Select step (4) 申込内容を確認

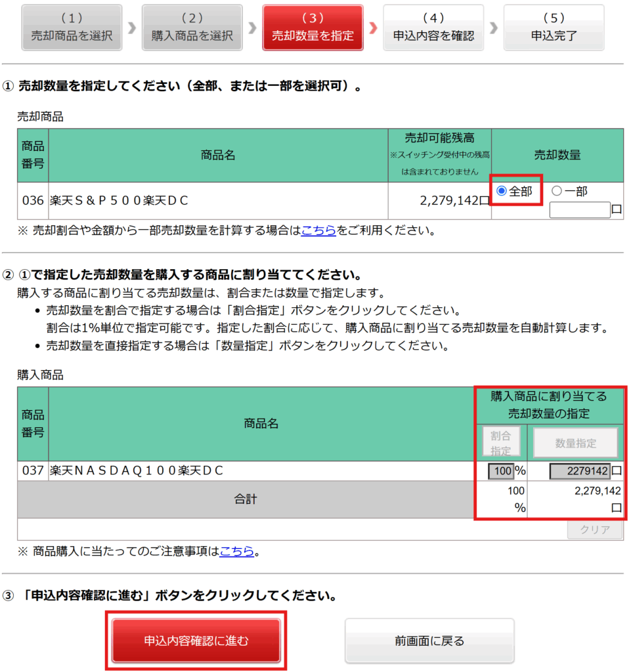click(433, 28)
